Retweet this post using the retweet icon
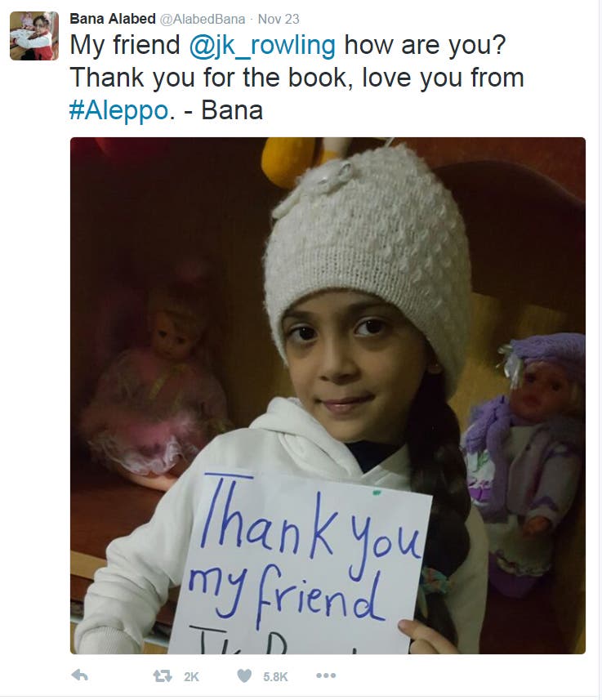This screenshot has width=602, height=700. click(x=163, y=675)
